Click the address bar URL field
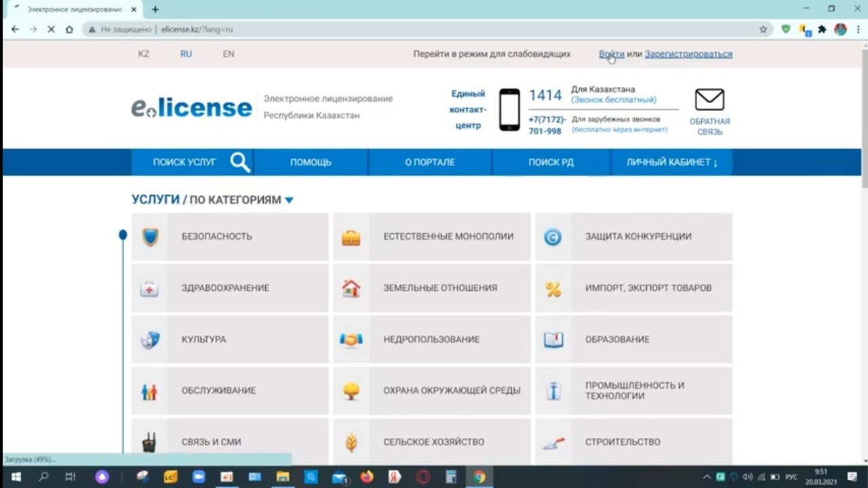The image size is (868, 488). 427,29
